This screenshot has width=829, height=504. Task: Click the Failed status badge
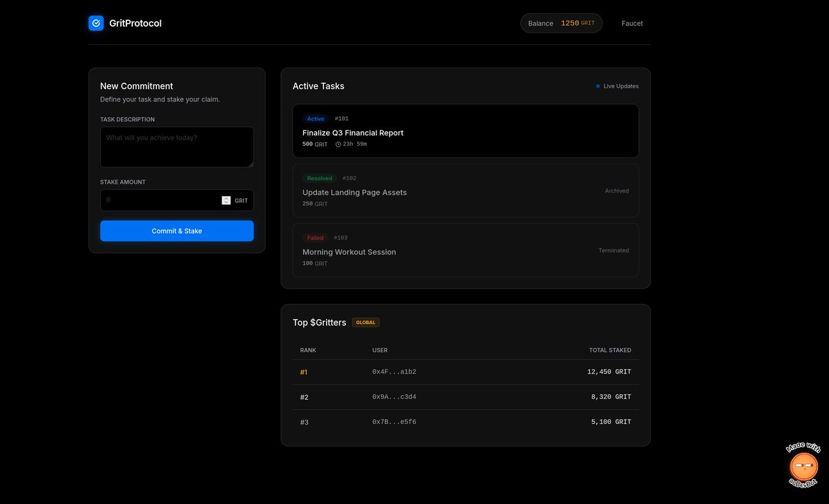[315, 238]
